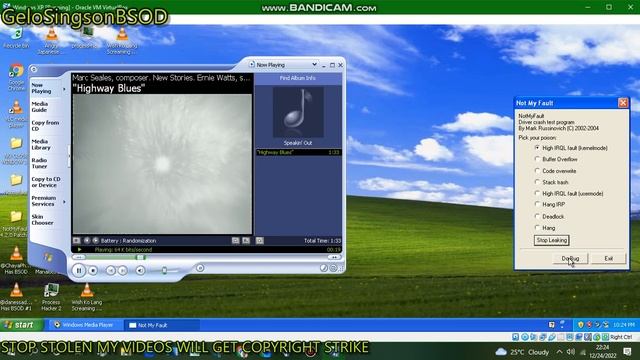Adjust the Media Player volume slider
640x360 pixels.
pyautogui.click(x=164, y=270)
